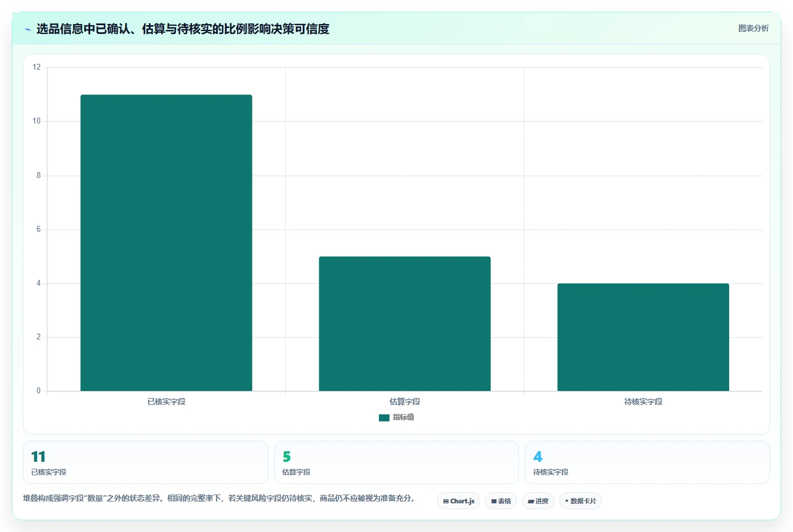Click the footnote text starting 堆叠构成强调字段

[220, 499]
